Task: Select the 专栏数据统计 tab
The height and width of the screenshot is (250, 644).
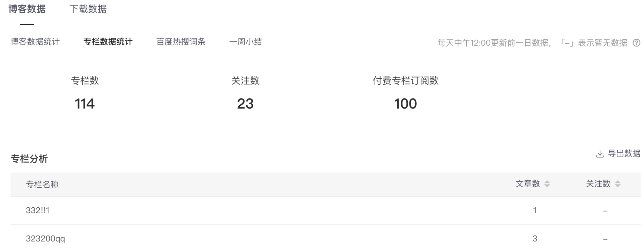Action: tap(109, 42)
